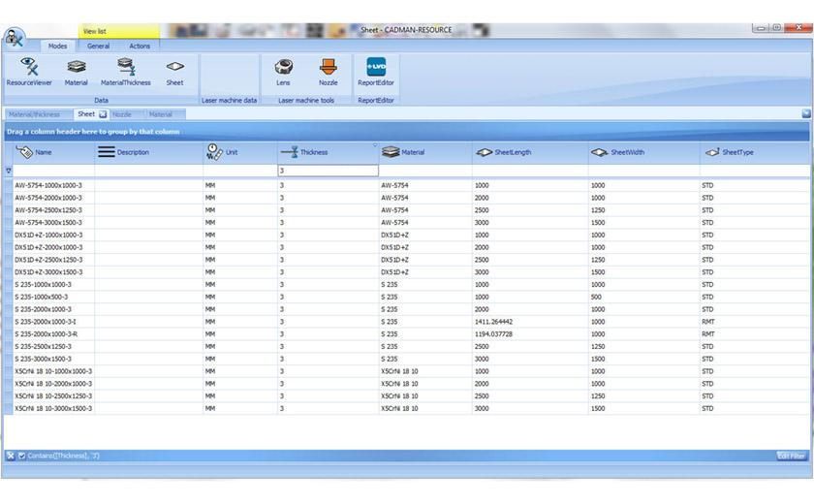
Task: Open the Nozzle laser machine tool
Action: click(329, 71)
